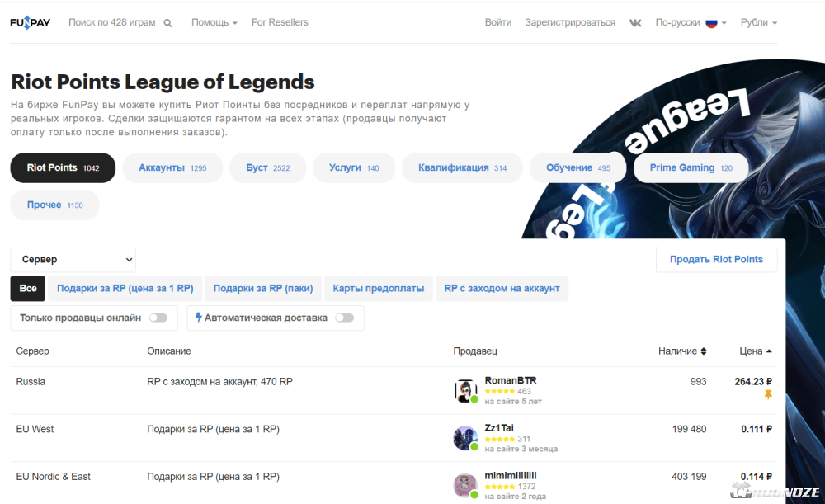Click the 264.23 ₽ price
This screenshot has height=504, width=825.
coord(753,382)
